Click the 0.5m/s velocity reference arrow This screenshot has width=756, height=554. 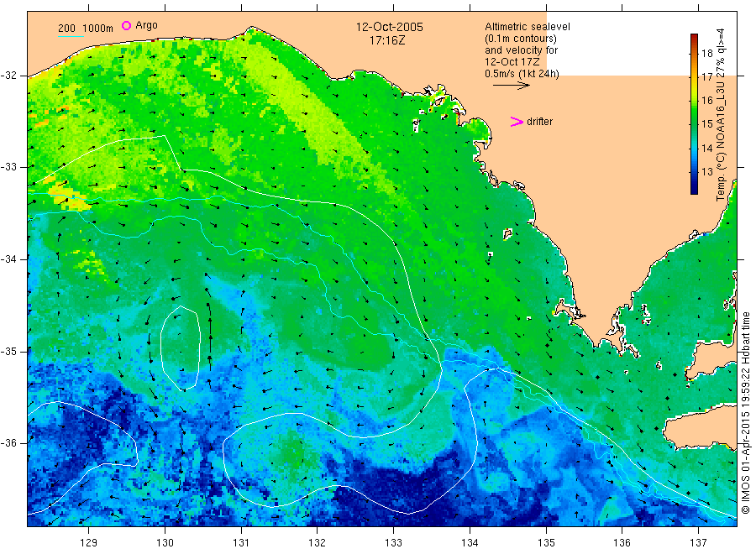[x=512, y=86]
